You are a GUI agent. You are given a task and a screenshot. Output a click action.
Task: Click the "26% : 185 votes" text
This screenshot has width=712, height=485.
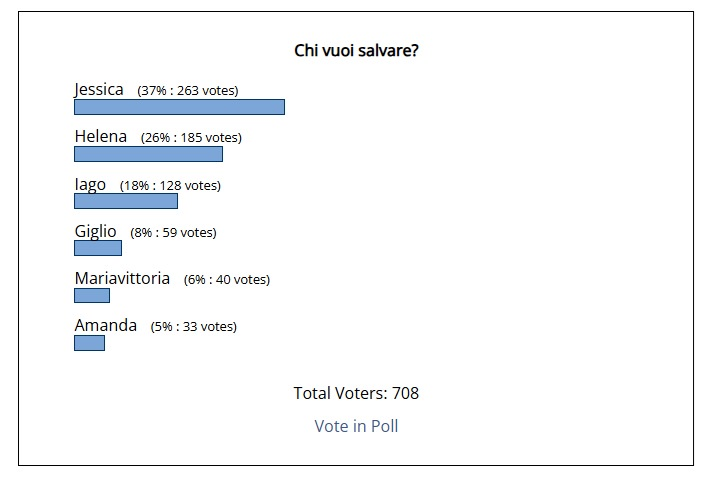(x=191, y=138)
